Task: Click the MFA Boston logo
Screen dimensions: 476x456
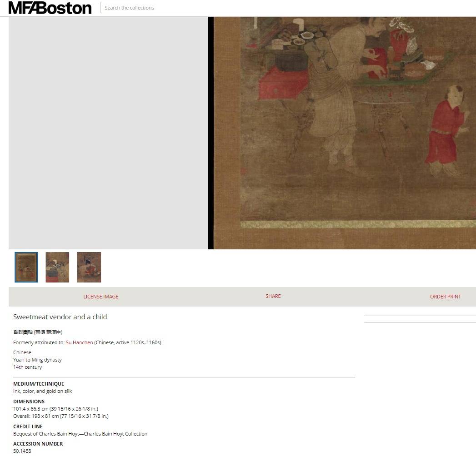Action: [x=50, y=8]
